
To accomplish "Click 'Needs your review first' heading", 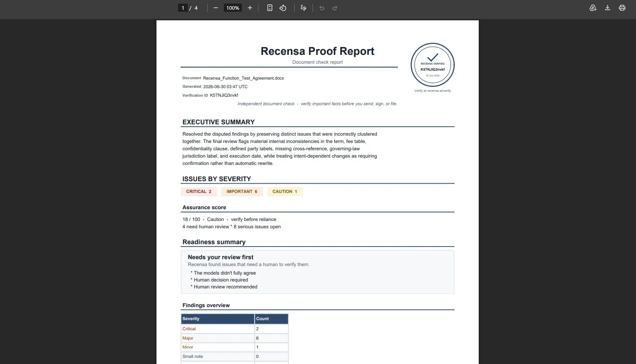I will point(221,257).
